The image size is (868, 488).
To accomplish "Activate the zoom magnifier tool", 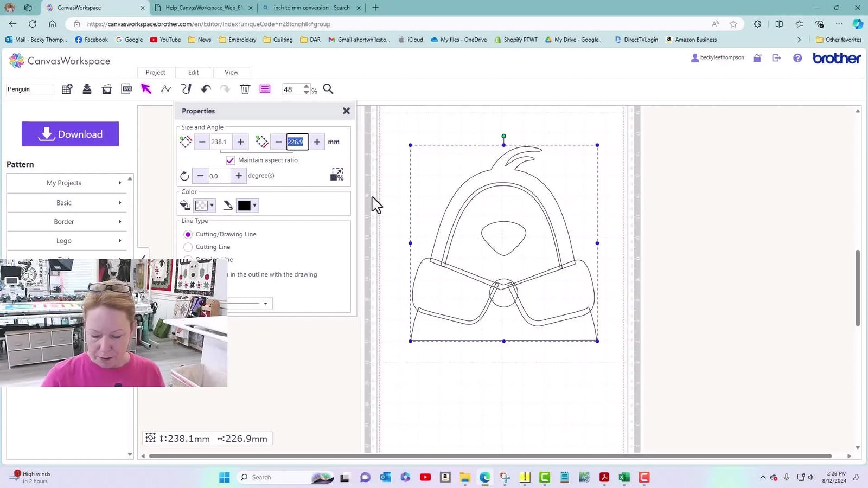I will pyautogui.click(x=328, y=89).
